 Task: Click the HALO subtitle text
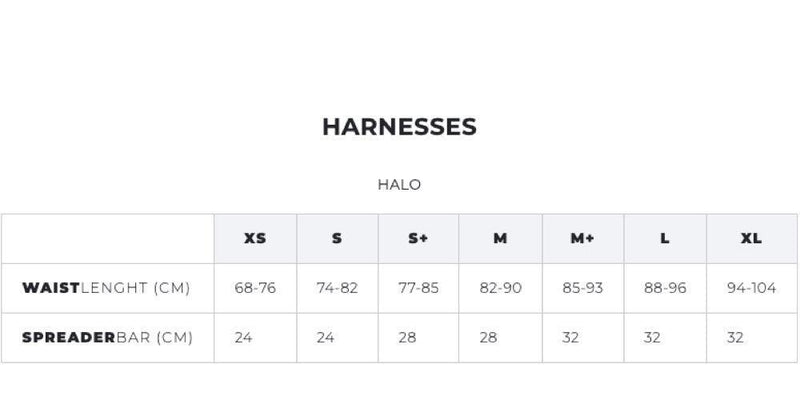(x=399, y=184)
